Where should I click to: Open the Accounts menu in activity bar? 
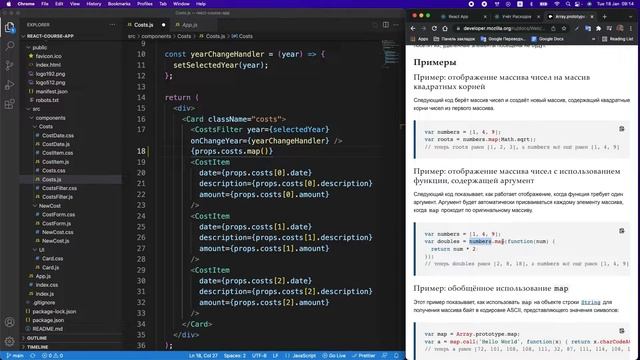point(9,322)
